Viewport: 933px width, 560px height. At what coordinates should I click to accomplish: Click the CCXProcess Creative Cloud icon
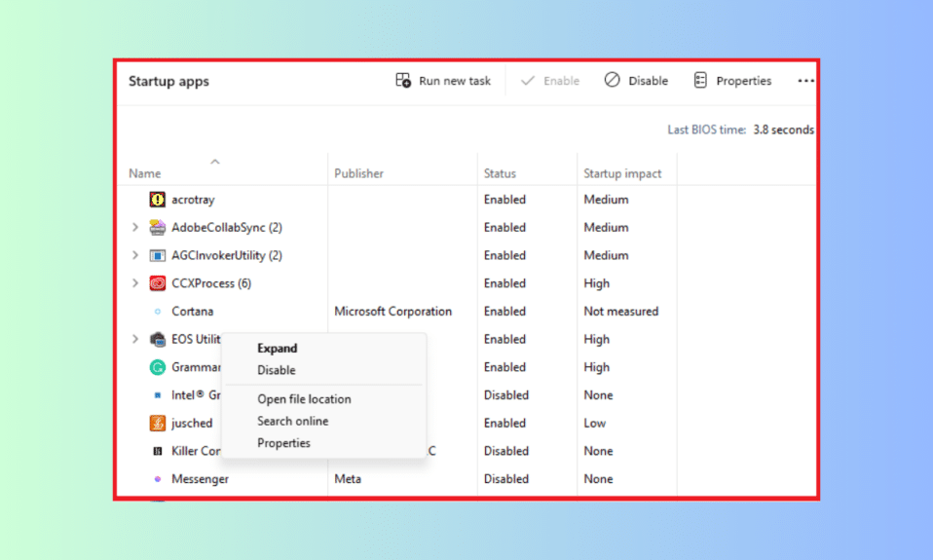157,283
